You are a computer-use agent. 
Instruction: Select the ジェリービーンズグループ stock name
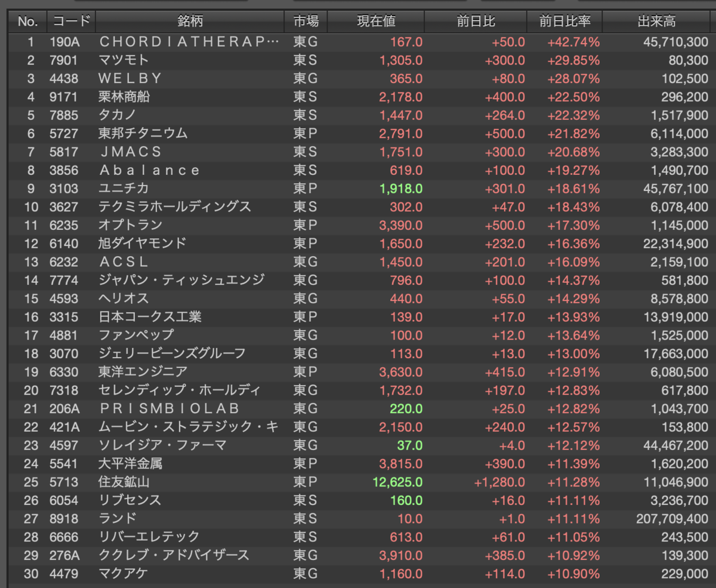tap(172, 353)
